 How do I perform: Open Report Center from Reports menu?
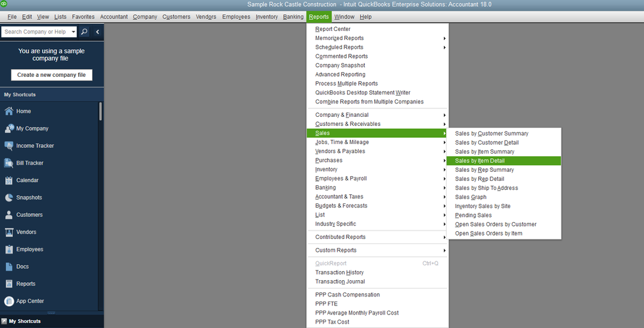[x=377, y=29]
